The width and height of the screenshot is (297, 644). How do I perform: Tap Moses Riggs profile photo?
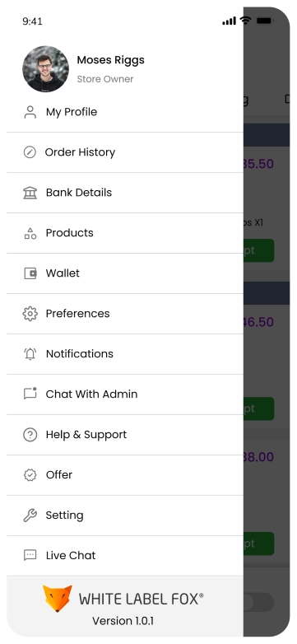coord(45,69)
